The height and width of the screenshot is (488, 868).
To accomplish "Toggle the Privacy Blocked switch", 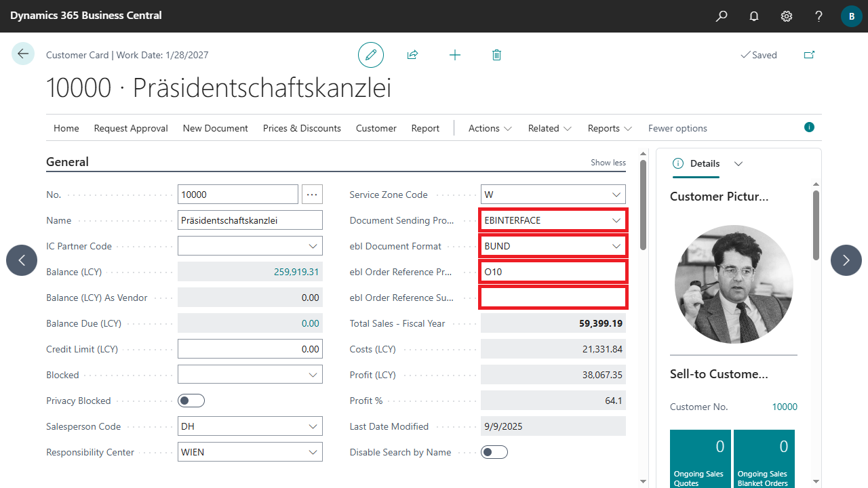I will coord(191,401).
